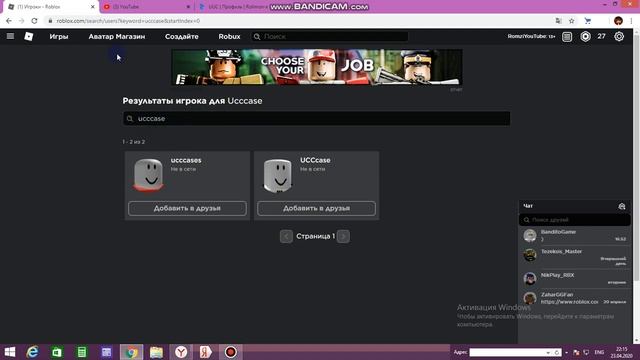Switch to the Roblox Игроки browser tab
The width and height of the screenshot is (640, 360).
point(51,7)
